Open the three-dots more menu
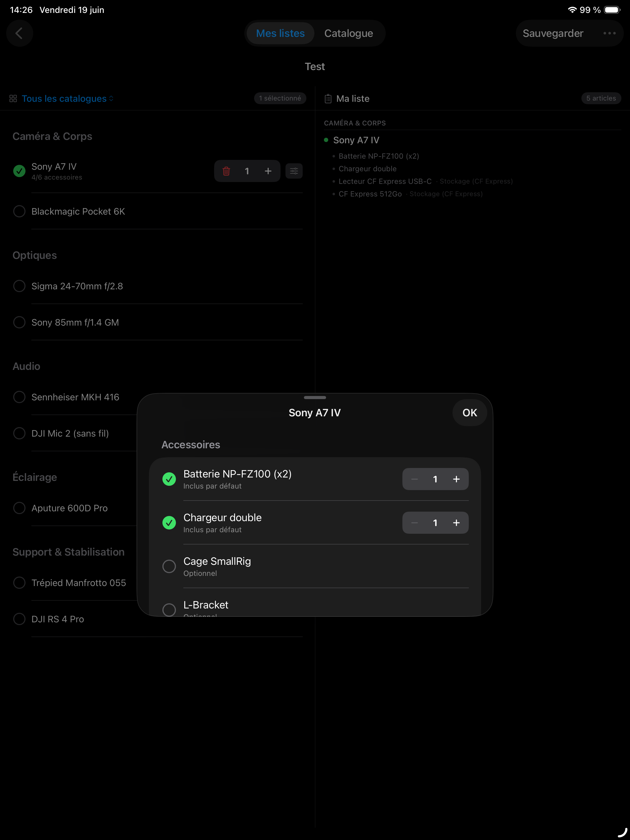The width and height of the screenshot is (630, 840). pyautogui.click(x=609, y=34)
